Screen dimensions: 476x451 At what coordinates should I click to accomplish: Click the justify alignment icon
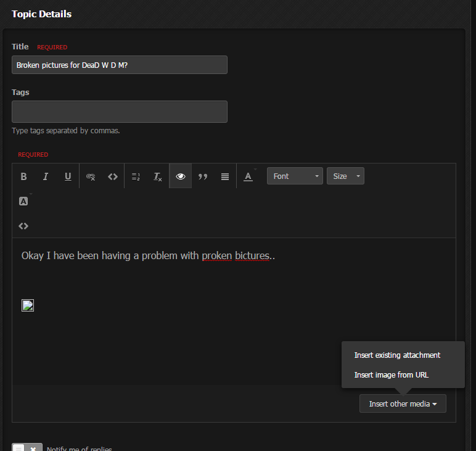tap(225, 176)
